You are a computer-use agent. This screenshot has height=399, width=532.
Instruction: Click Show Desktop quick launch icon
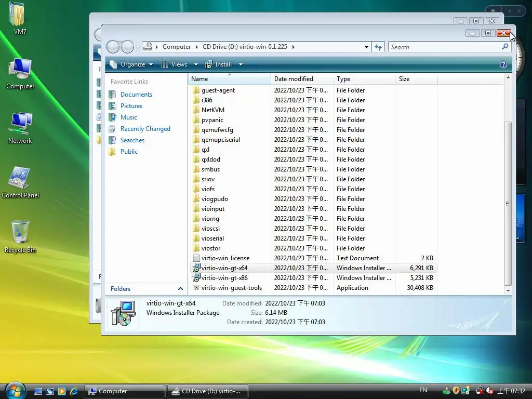pyautogui.click(x=37, y=391)
